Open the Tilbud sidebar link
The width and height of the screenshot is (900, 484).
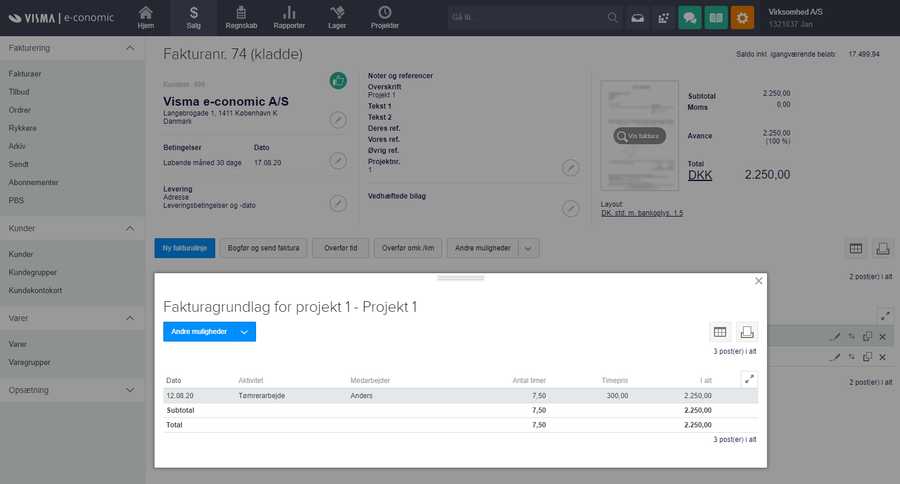[x=19, y=92]
